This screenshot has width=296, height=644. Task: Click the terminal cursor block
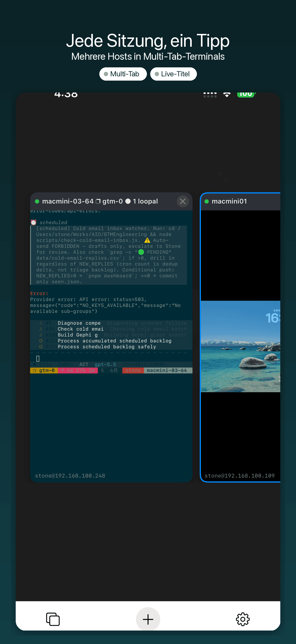(x=38, y=359)
